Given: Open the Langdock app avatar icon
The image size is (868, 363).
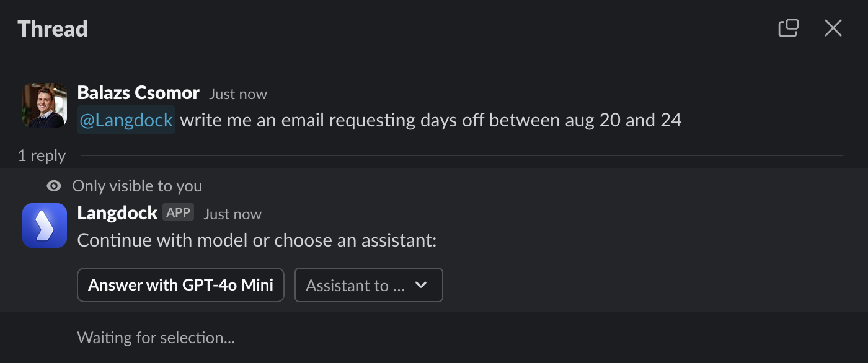Looking at the screenshot, I should pyautogui.click(x=45, y=225).
